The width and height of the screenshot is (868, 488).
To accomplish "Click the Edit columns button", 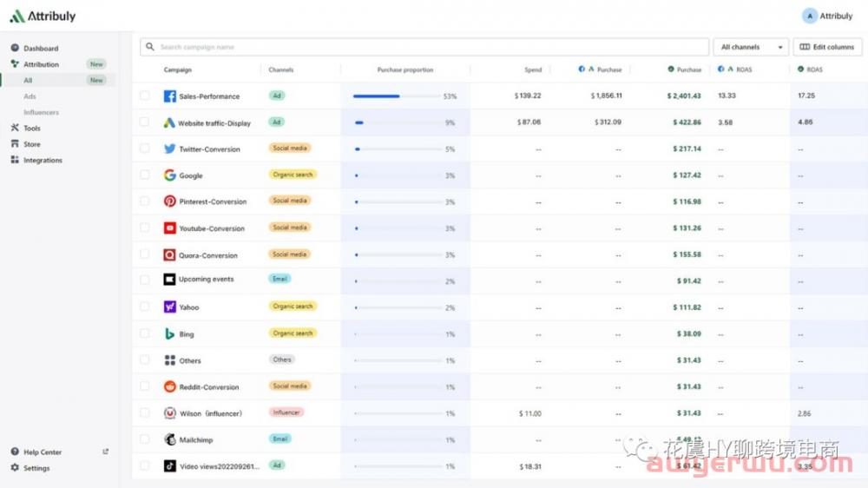I will pos(827,47).
